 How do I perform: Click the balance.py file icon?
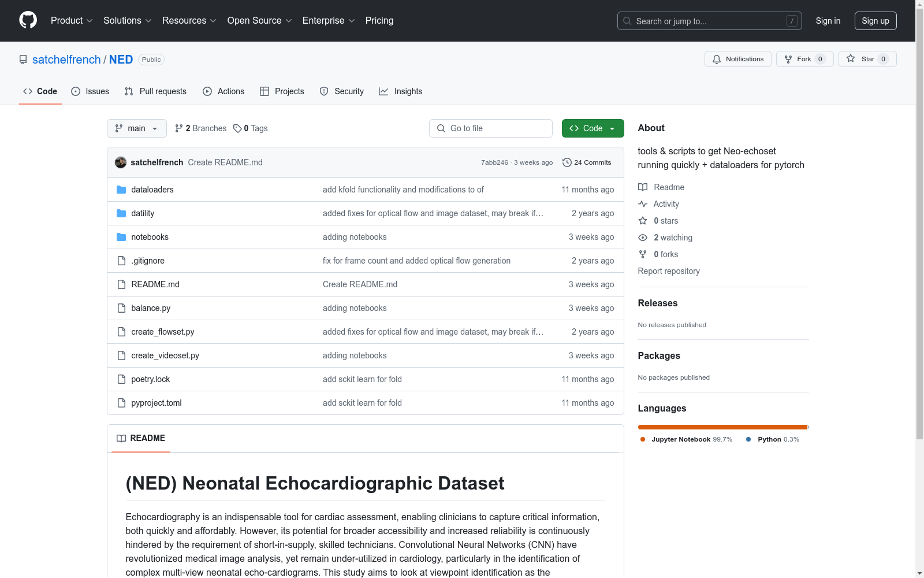[x=121, y=308]
